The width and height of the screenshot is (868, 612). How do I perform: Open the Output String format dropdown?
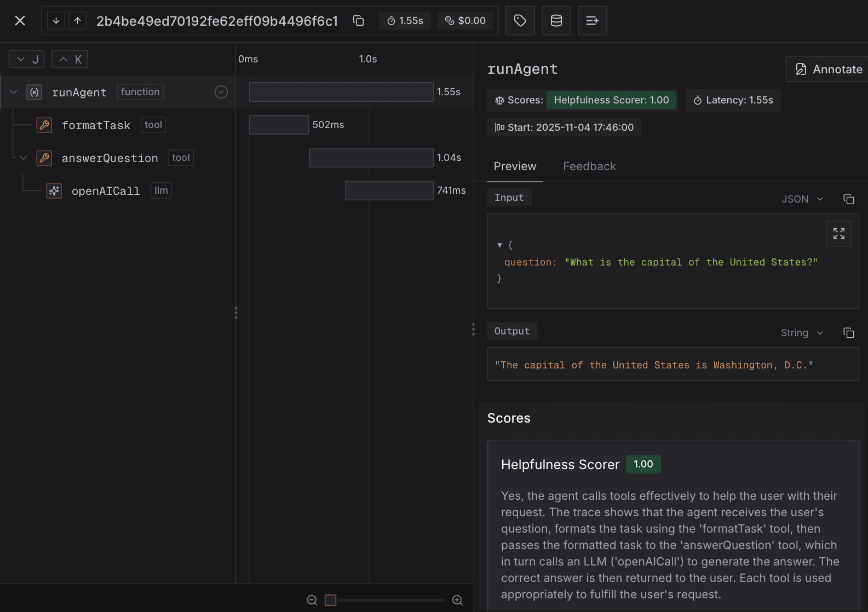coord(802,333)
